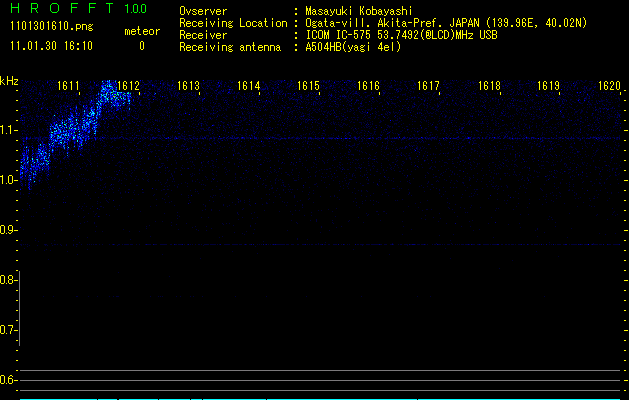Click the kHz axis unit label
The height and width of the screenshot is (400, 629).
point(9,81)
